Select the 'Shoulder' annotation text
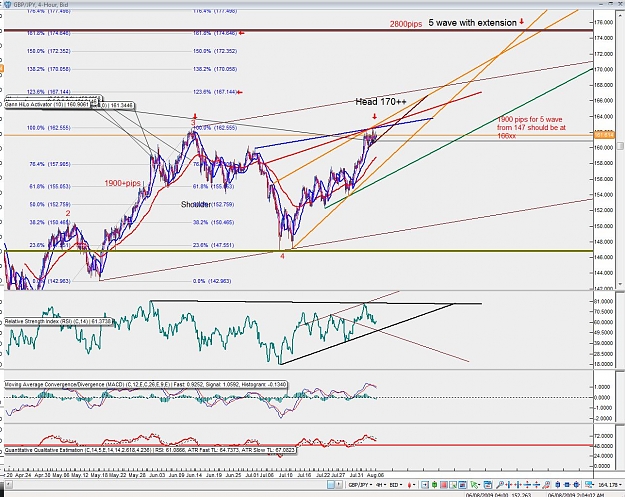 coord(196,204)
